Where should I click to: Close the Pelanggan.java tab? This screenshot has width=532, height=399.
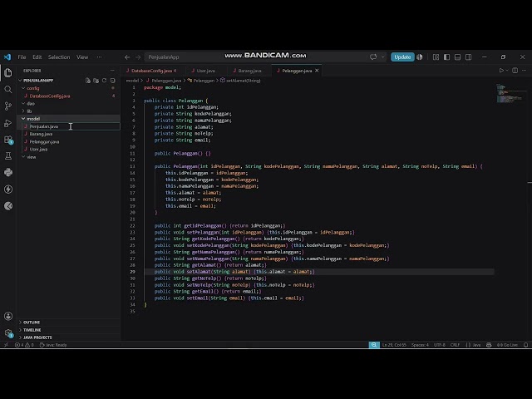click(317, 71)
